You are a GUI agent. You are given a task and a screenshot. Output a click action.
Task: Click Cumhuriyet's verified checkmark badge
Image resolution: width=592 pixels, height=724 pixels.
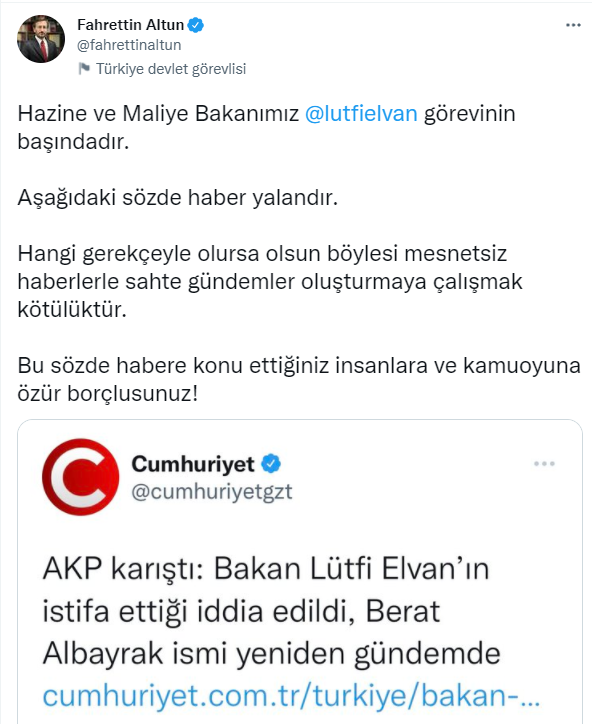click(271, 463)
